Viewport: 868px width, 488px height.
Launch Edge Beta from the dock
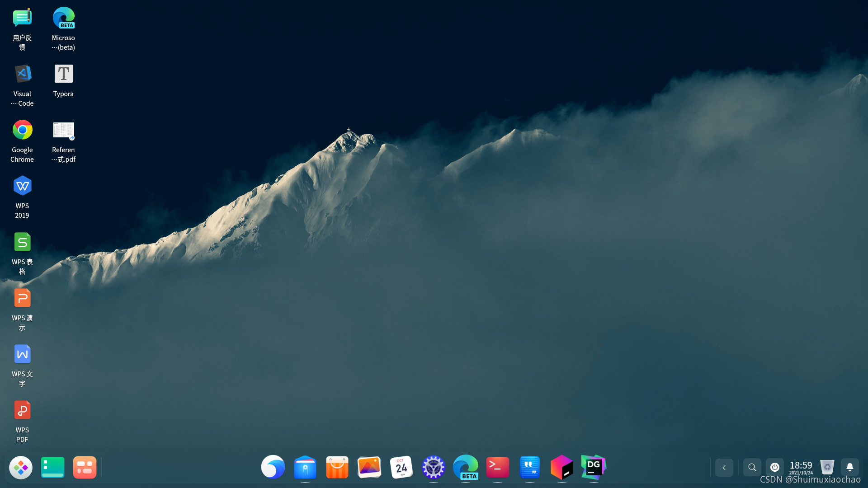pyautogui.click(x=466, y=467)
